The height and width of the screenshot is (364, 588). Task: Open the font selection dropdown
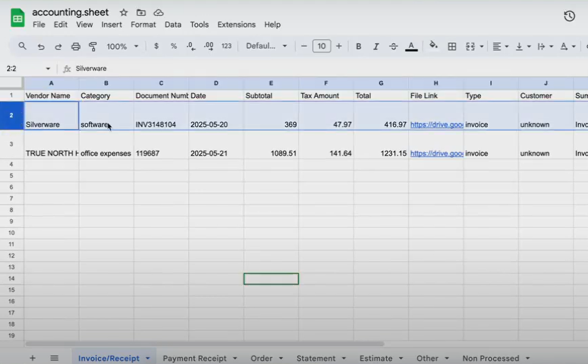click(x=266, y=46)
